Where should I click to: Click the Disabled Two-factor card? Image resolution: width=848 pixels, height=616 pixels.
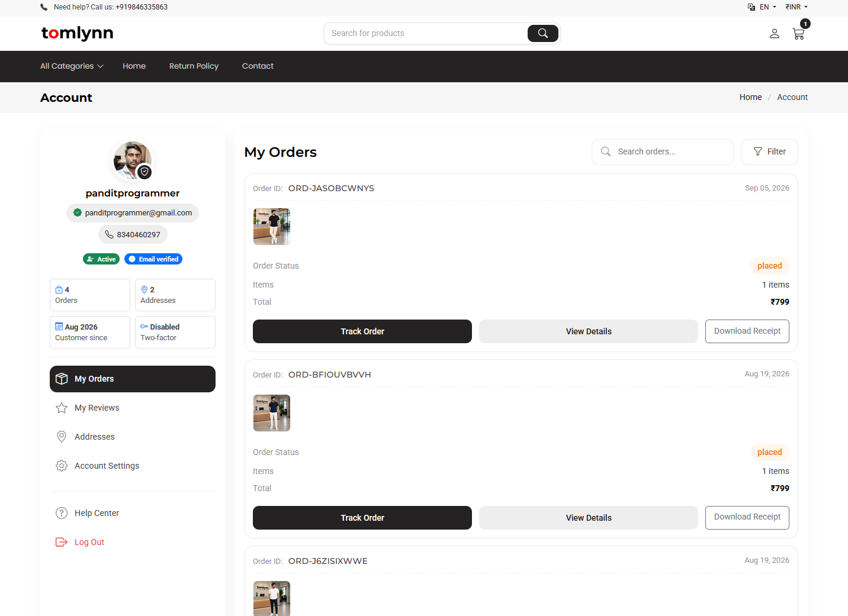pos(175,332)
